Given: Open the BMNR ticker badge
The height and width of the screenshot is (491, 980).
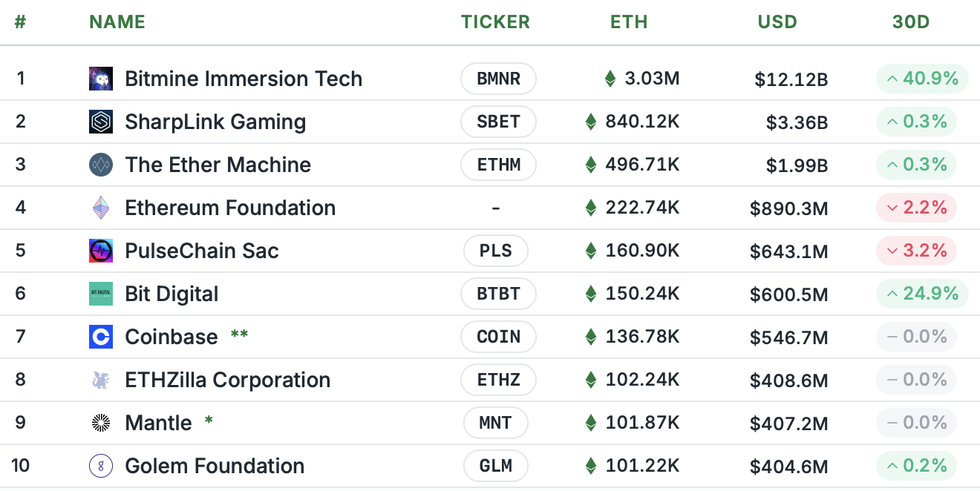Looking at the screenshot, I should (498, 79).
